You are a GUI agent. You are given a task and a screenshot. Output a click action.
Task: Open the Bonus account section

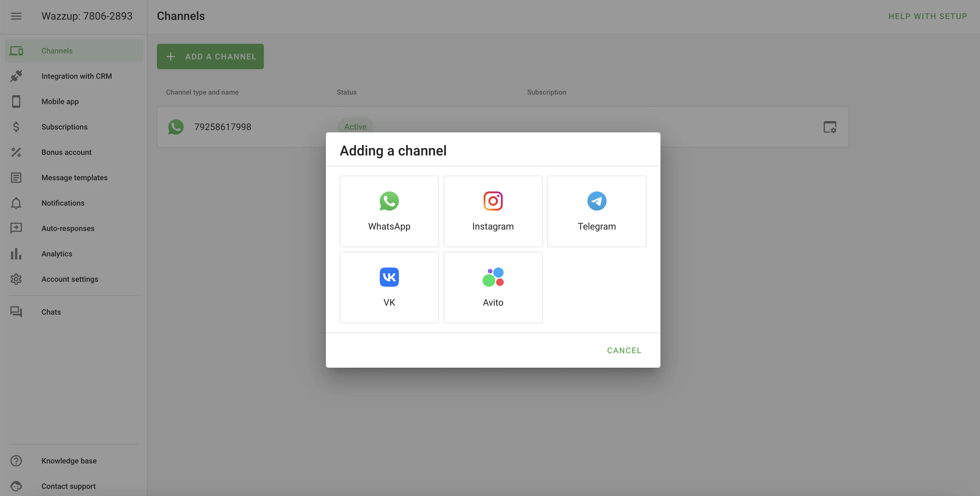pos(66,152)
